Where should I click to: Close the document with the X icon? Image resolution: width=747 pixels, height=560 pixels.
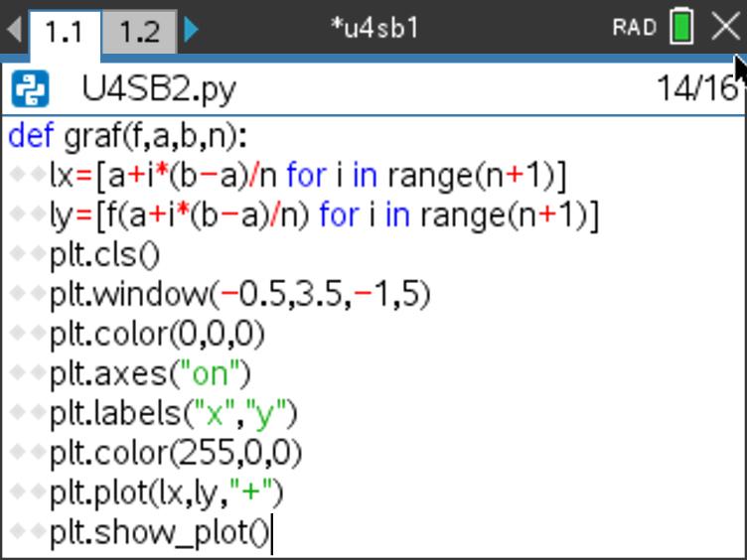[x=726, y=28]
